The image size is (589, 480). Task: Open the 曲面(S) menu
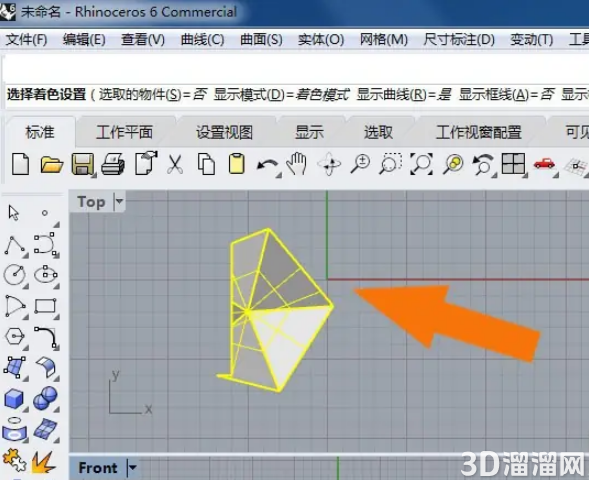click(x=261, y=39)
